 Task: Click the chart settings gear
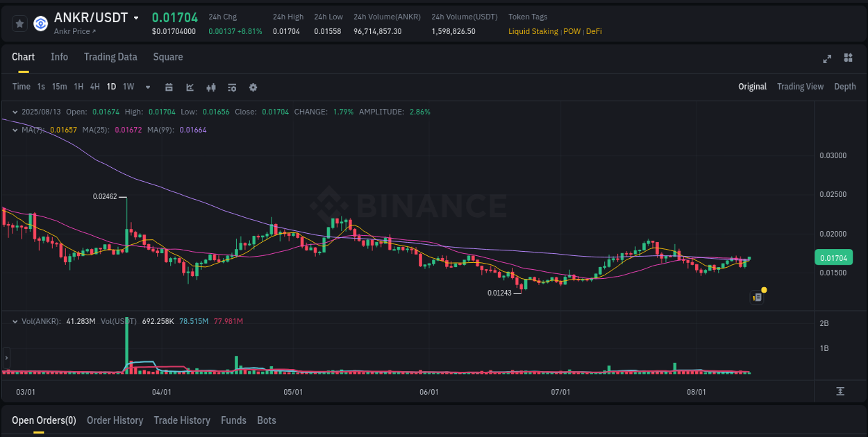pos(252,87)
